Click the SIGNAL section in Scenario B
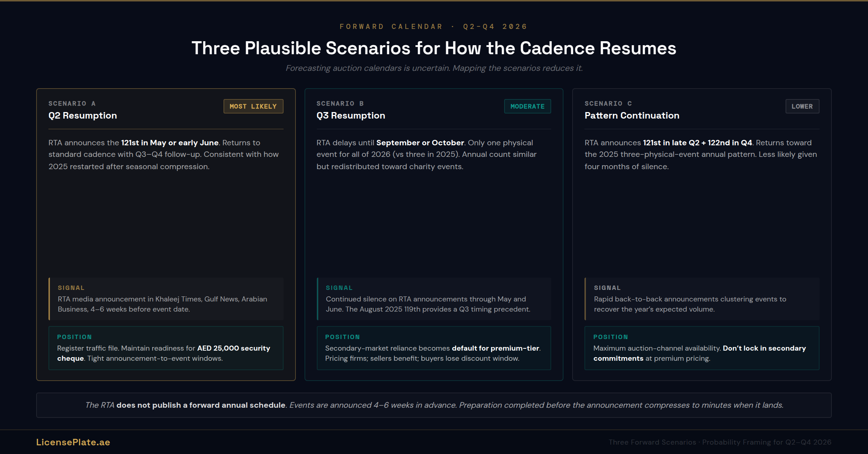The width and height of the screenshot is (868, 454). [x=433, y=299]
